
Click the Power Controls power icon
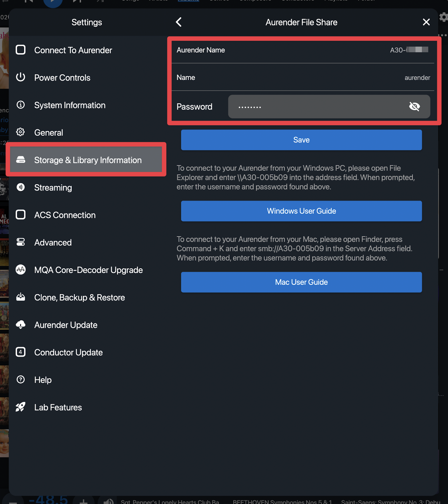(21, 77)
